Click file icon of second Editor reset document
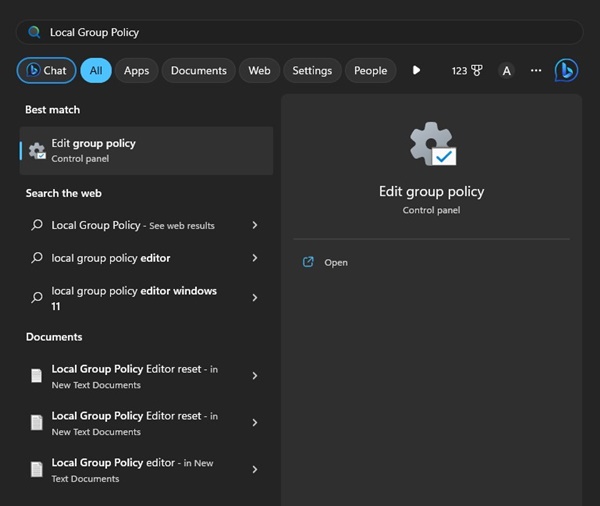 coord(37,423)
